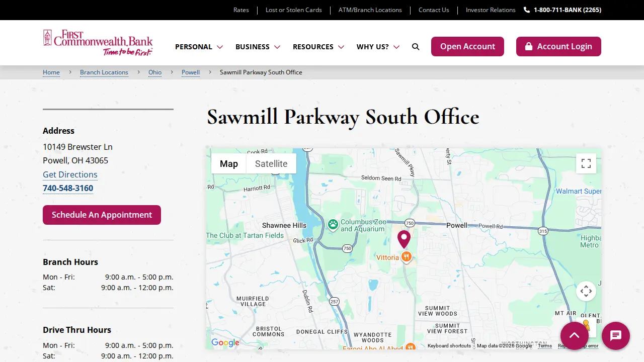644x362 pixels.
Task: Click The Club at Tartan Fields label
Action: (245, 235)
